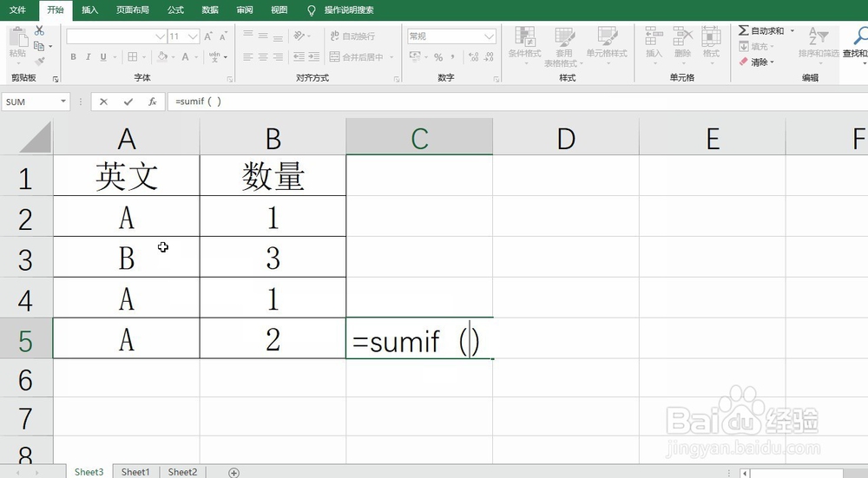
Task: Open the font size dropdown
Action: tap(193, 36)
